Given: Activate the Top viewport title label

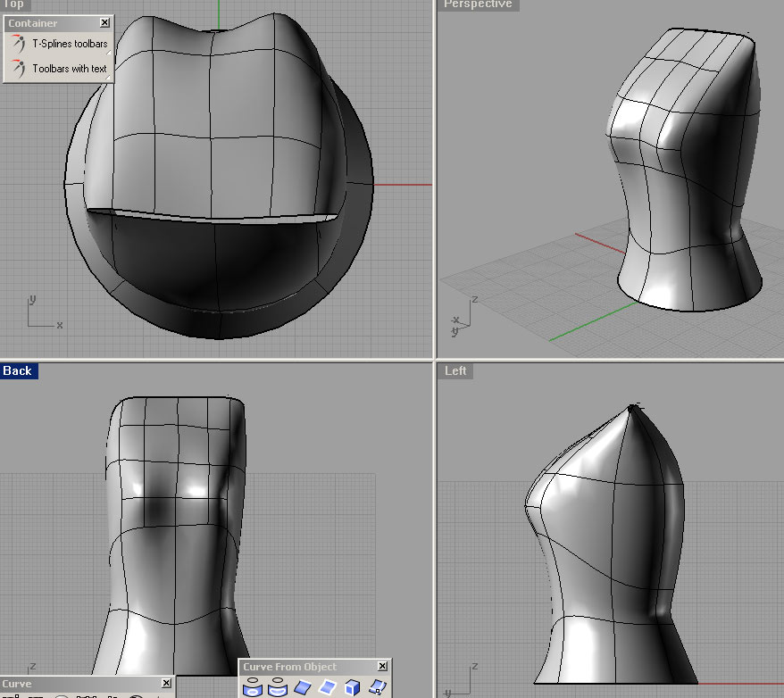Looking at the screenshot, I should pyautogui.click(x=13, y=4).
